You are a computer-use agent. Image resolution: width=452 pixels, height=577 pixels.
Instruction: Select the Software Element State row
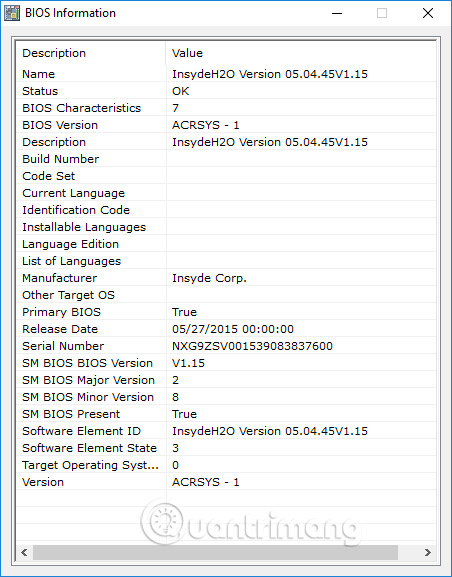(226, 448)
